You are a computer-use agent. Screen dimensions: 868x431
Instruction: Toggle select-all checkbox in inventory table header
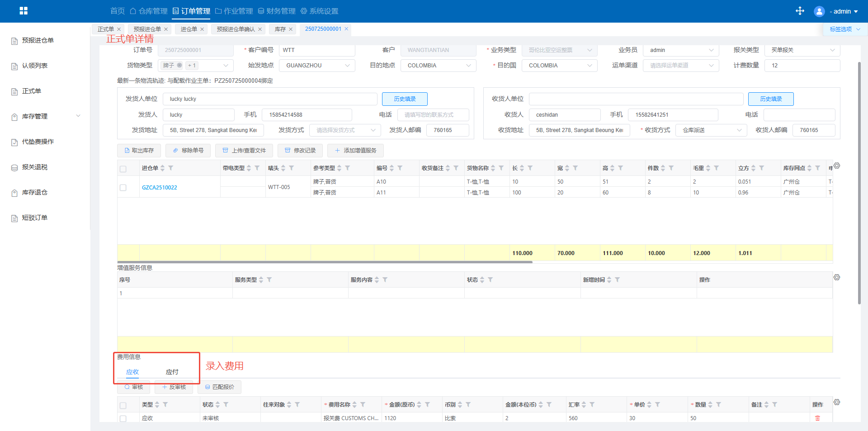123,169
